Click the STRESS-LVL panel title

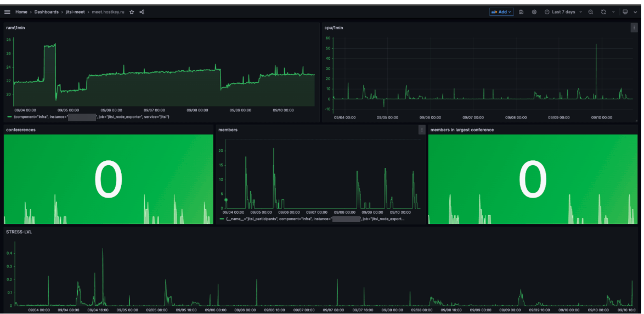(x=18, y=232)
